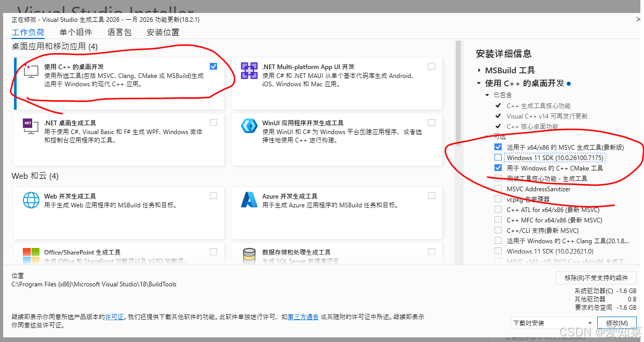Click the 数据存储和处理生成工具 database icon
Screen dimensions: 644x342
point(249,255)
